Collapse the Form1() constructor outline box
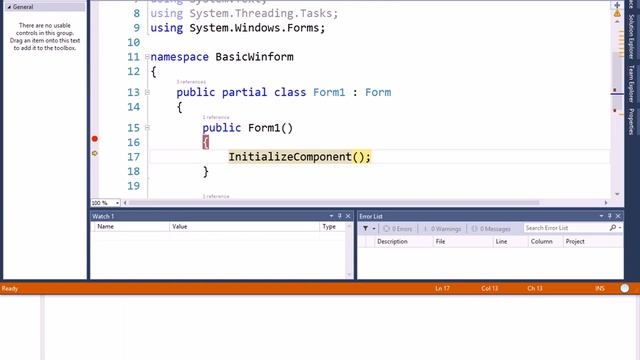640x360 pixels. pos(147,128)
